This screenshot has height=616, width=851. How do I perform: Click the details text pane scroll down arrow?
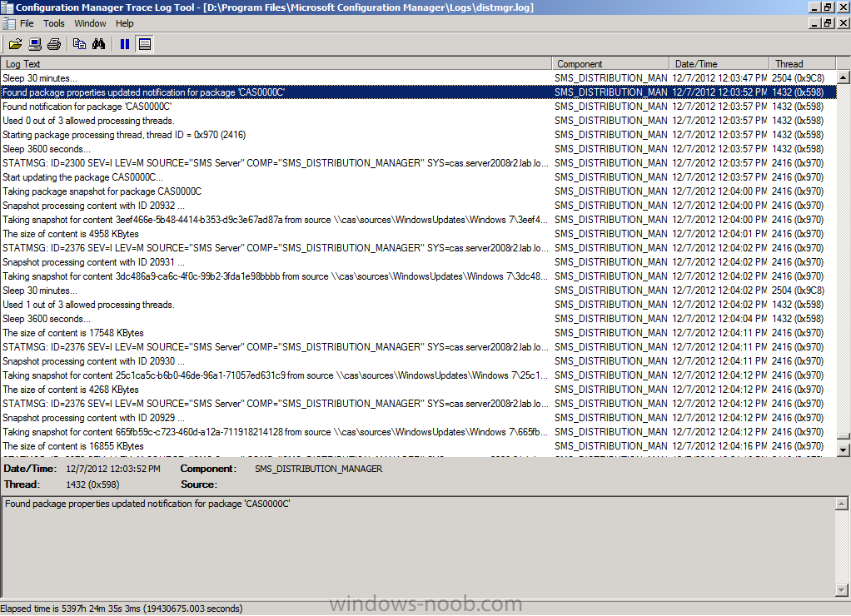[x=841, y=589]
